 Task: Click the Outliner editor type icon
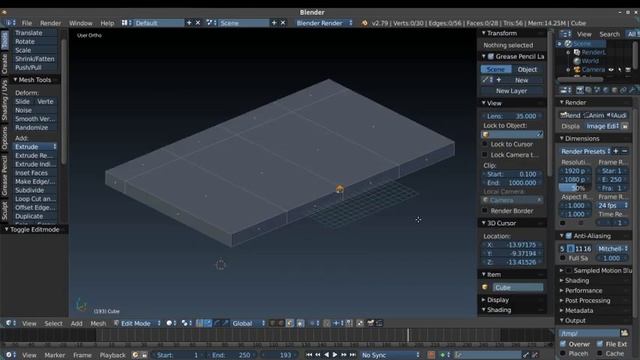click(x=564, y=34)
